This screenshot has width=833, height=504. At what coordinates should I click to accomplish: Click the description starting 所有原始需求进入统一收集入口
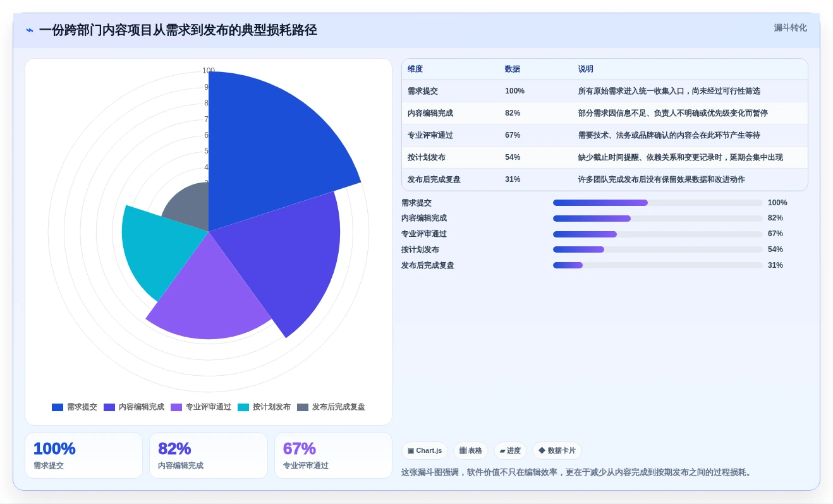(x=669, y=91)
